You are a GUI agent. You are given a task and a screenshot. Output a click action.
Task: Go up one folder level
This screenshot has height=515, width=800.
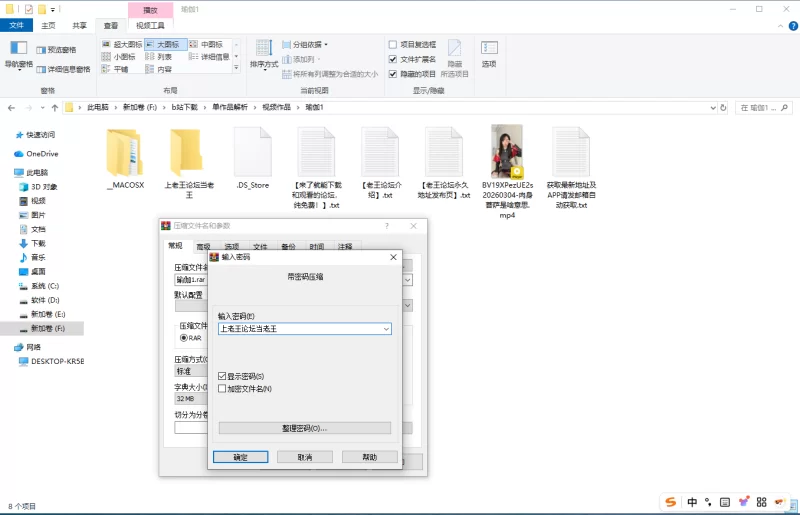[55, 108]
